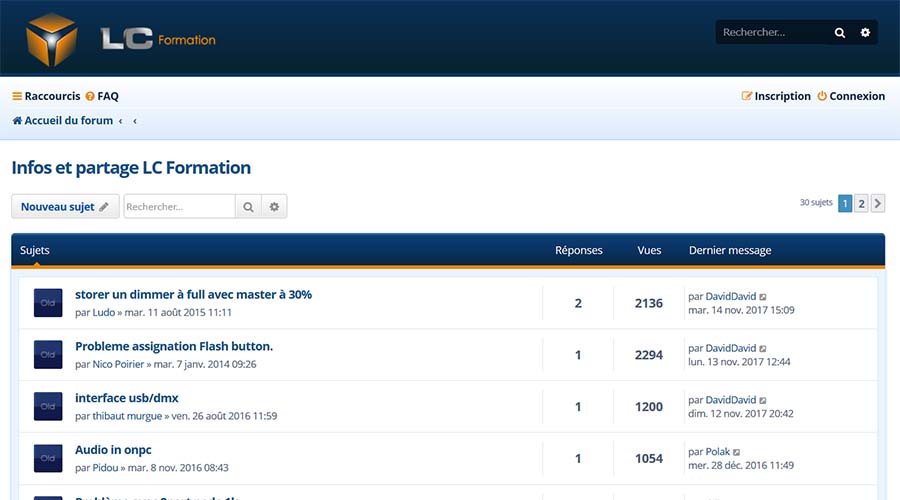Click the Connexion login link
The image size is (900, 500).
(x=851, y=96)
